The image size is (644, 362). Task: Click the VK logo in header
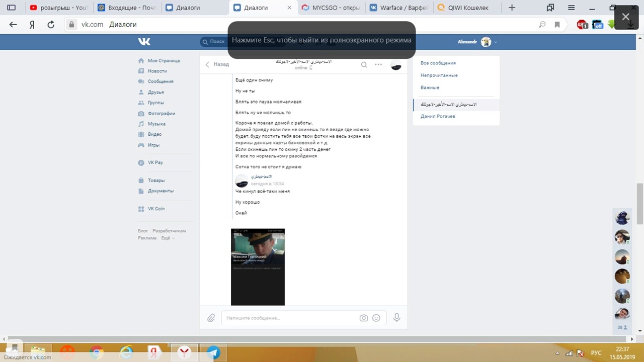point(144,42)
